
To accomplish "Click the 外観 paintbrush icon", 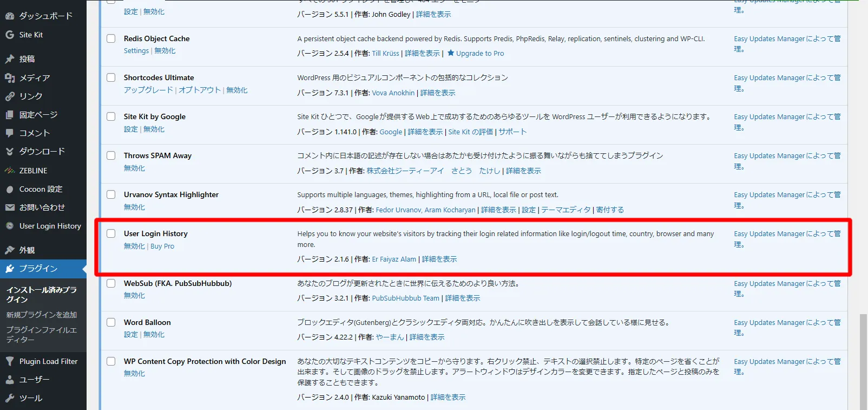I will point(10,250).
